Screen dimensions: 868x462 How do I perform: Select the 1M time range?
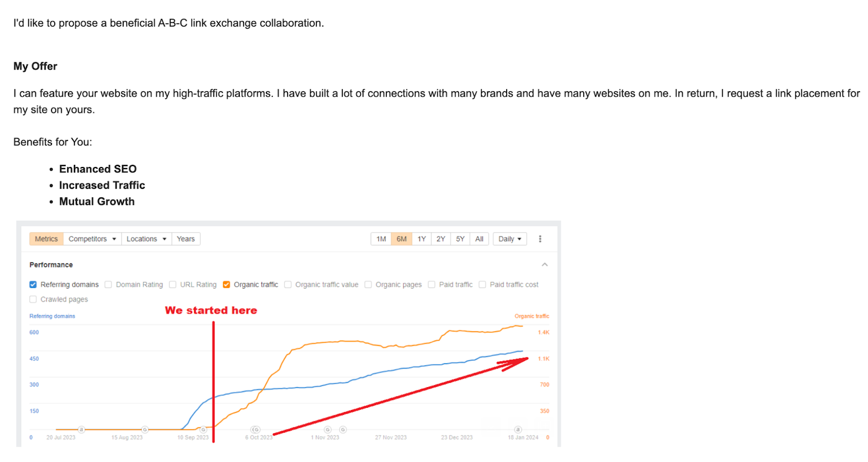point(381,239)
